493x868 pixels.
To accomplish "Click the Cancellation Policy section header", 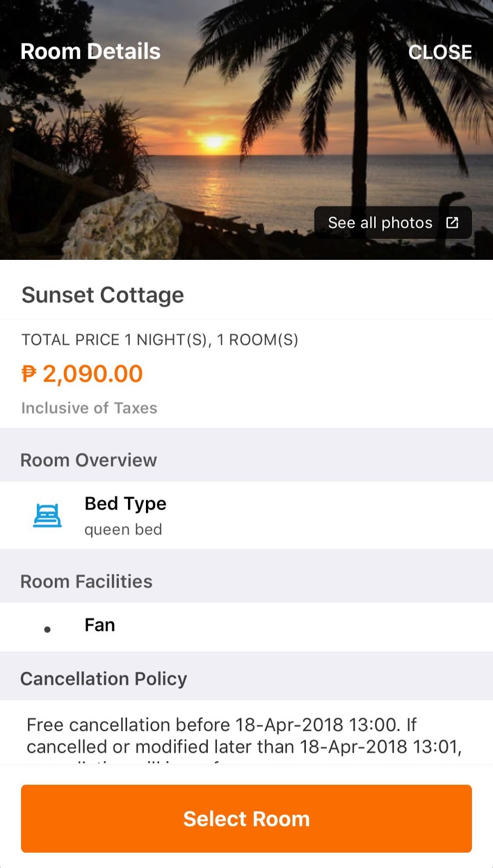I will 104,679.
